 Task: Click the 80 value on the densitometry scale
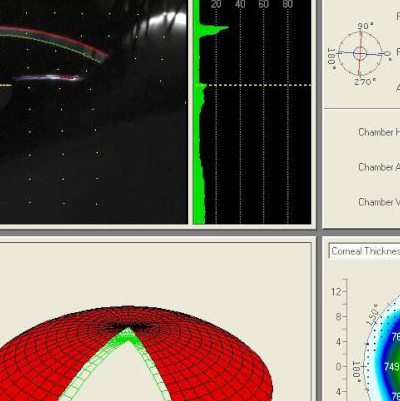(x=287, y=4)
